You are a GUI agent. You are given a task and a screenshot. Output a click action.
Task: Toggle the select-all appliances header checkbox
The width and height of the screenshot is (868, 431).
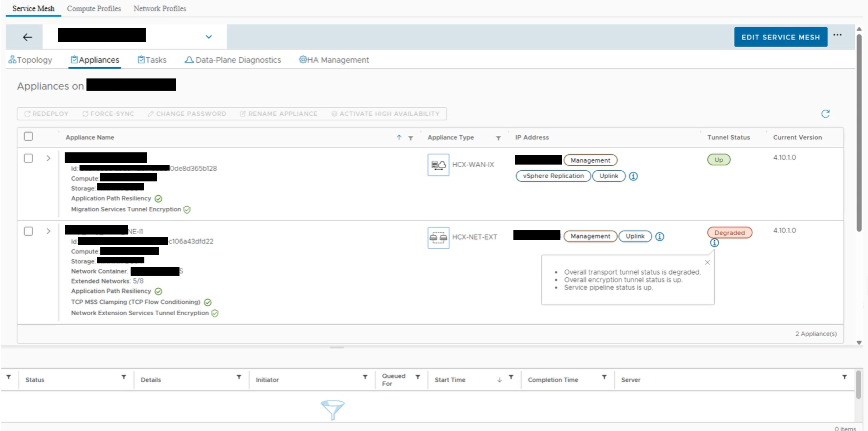coord(29,136)
